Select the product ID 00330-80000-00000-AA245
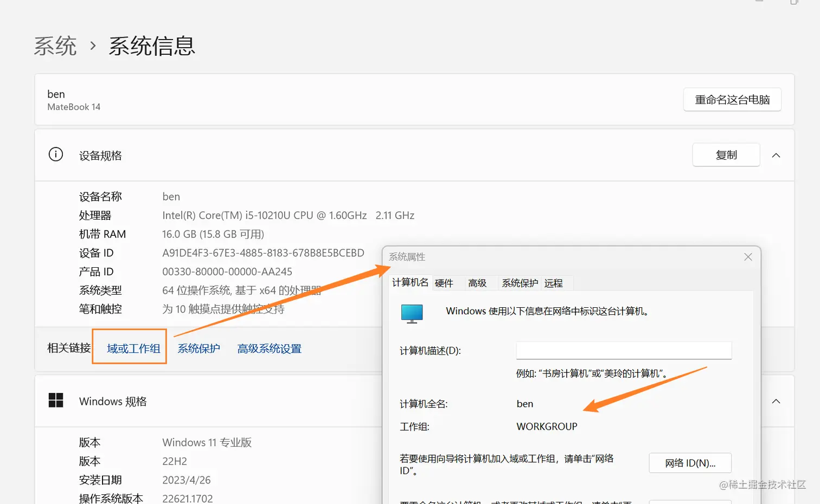Screen dimensions: 820x504 227,272
